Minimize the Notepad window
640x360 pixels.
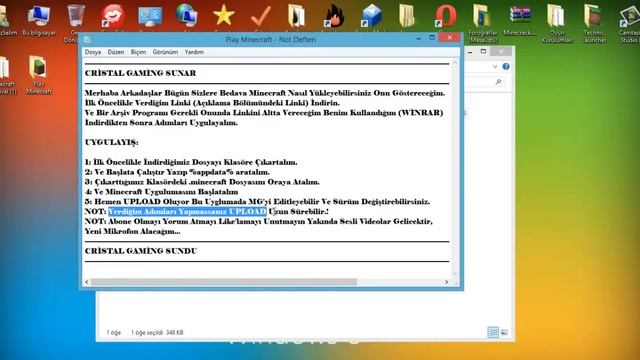[418, 38]
